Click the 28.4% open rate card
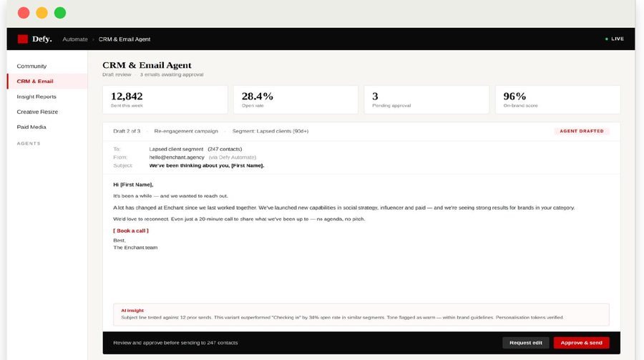Image resolution: width=644 pixels, height=360 pixels. coord(296,100)
